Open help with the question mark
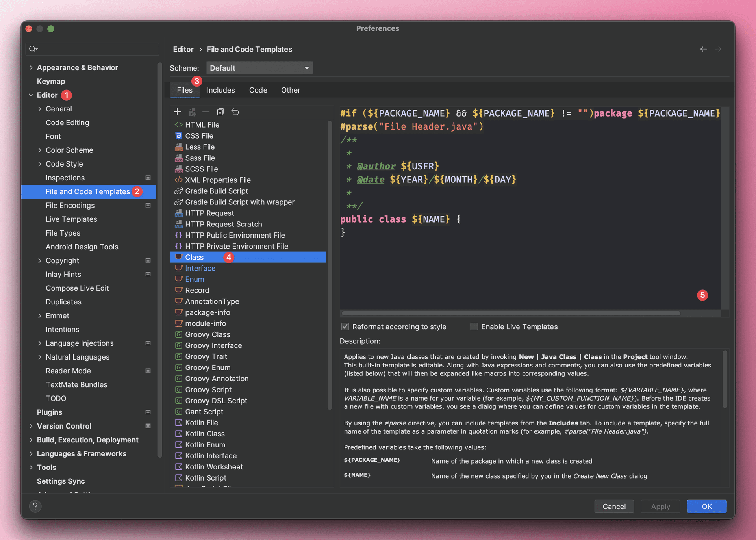Screen dimensions: 756x540 click(x=35, y=506)
